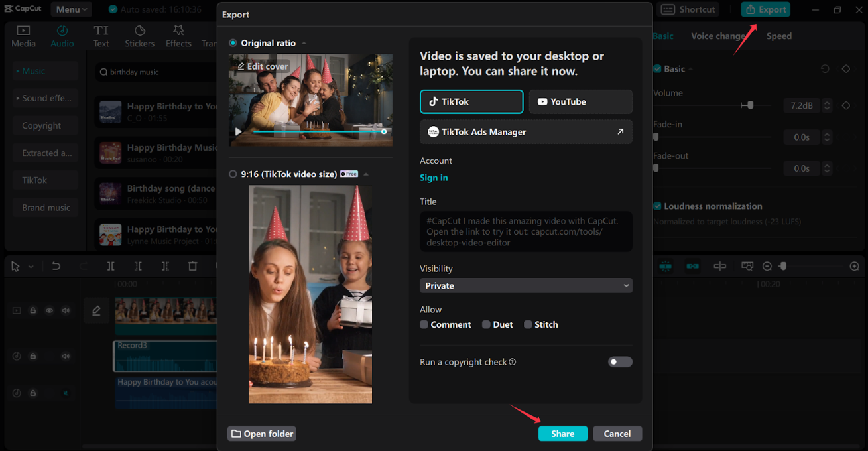This screenshot has height=451, width=868.
Task: Click the Split clip tool icon
Action: (x=111, y=266)
